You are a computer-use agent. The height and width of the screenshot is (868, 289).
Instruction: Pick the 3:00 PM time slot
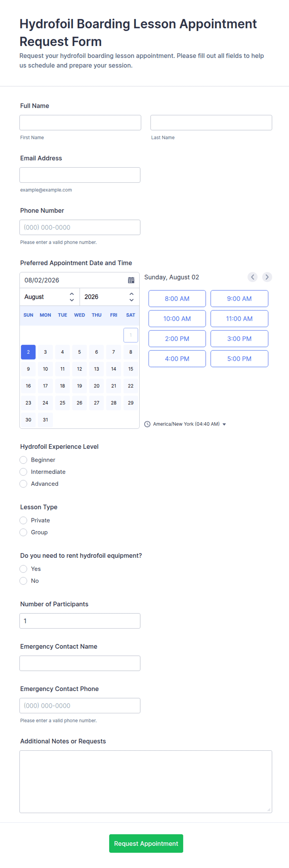coord(239,339)
